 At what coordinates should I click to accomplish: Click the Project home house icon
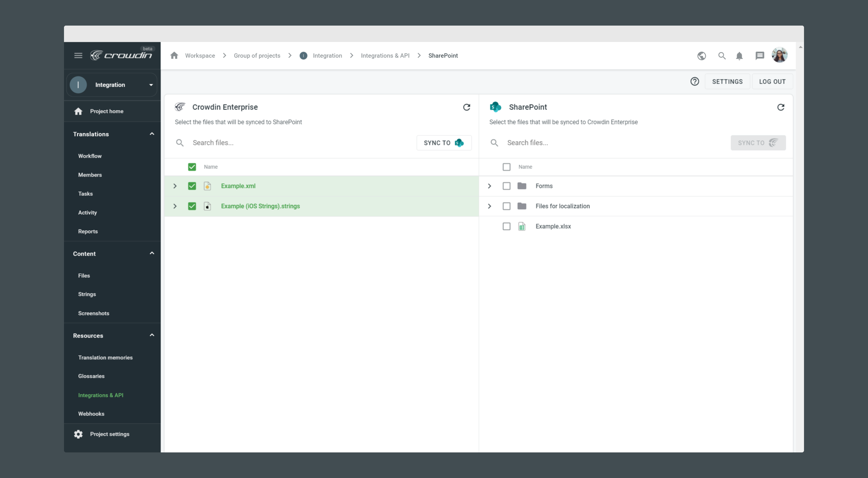78,111
